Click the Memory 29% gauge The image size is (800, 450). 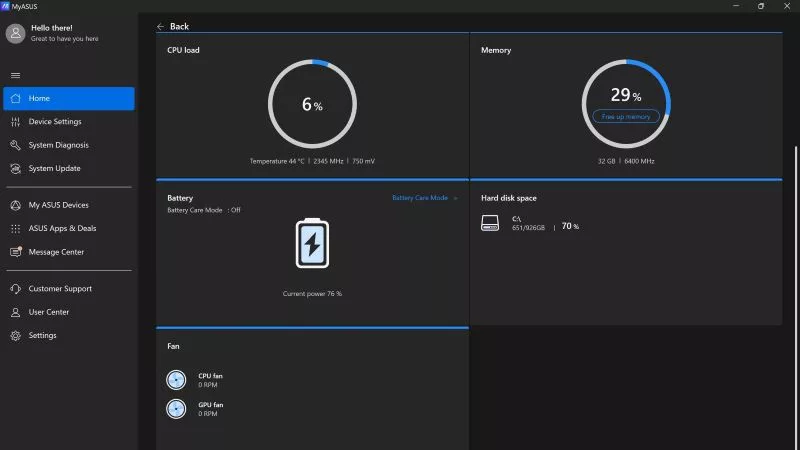pos(626,104)
